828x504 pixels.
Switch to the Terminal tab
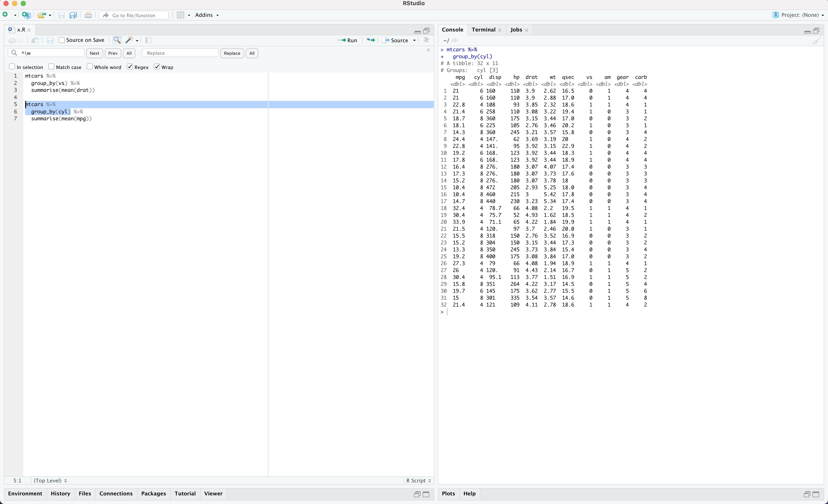[483, 30]
